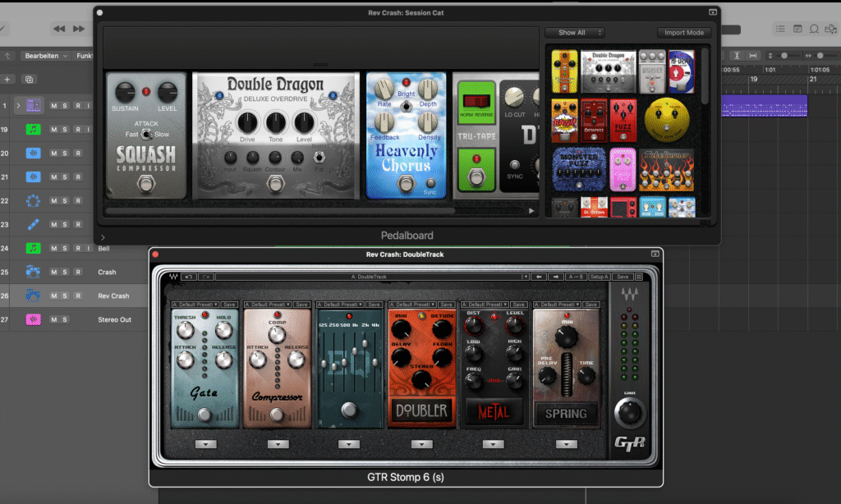
Task: Click pedalboard scroll right arrow
Action: (531, 211)
